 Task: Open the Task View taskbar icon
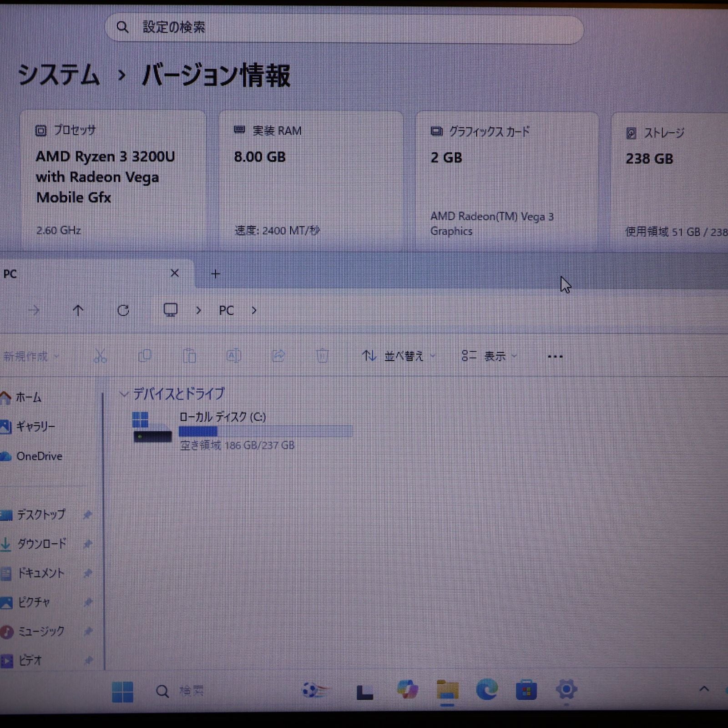click(365, 692)
